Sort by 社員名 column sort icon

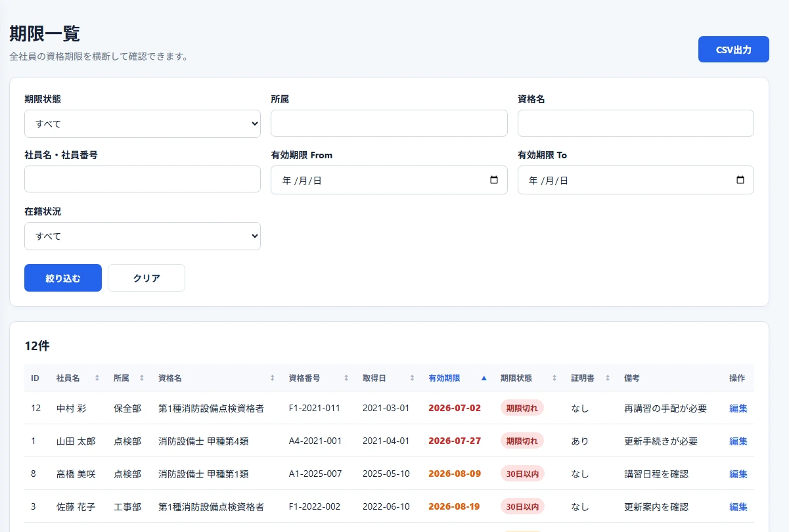(x=97, y=378)
